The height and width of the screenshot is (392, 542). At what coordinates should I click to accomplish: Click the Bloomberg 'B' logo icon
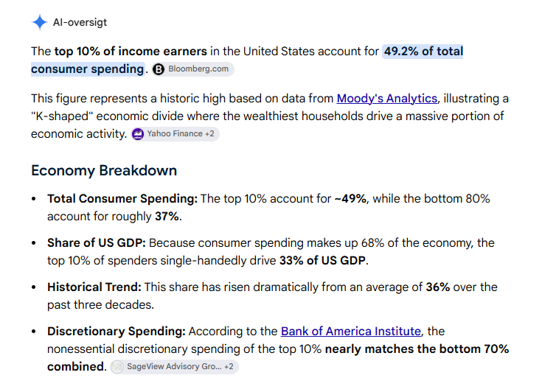click(x=159, y=69)
